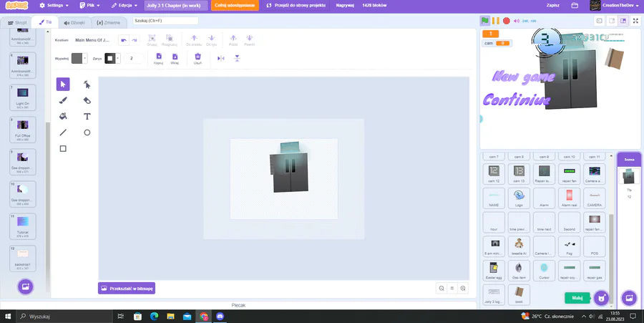Select the Brush tool
This screenshot has width=644, height=323.
pos(63,100)
